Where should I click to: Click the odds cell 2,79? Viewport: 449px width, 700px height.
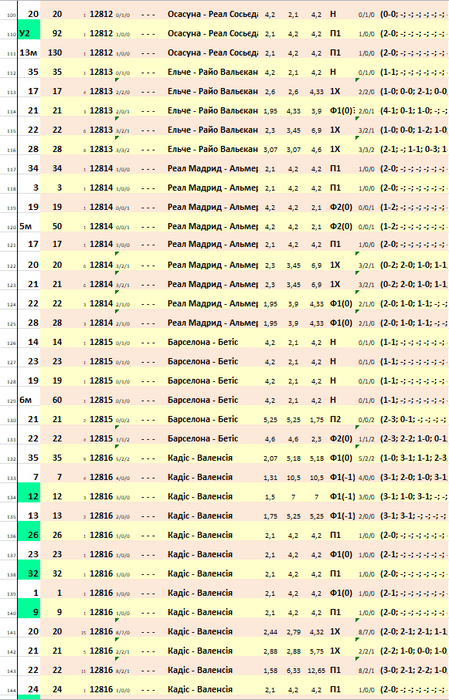coord(293,632)
